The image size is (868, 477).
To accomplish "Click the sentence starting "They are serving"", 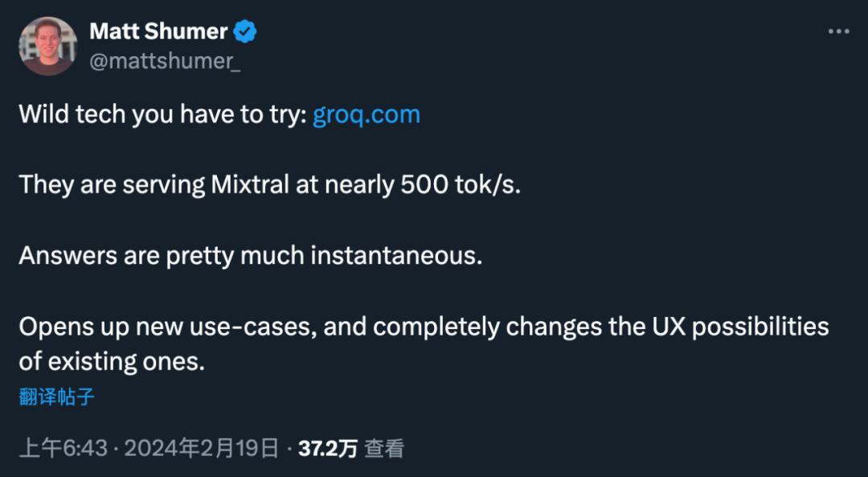I will tap(270, 185).
